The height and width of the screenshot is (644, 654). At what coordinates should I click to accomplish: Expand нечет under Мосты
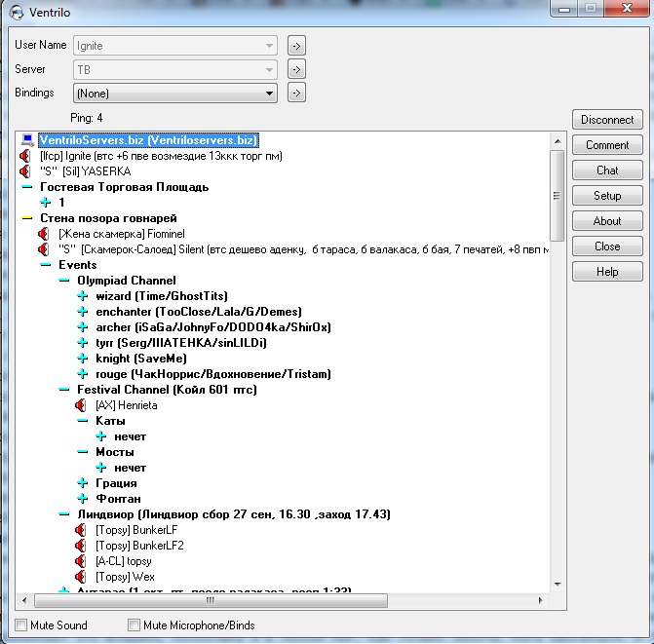[101, 468]
